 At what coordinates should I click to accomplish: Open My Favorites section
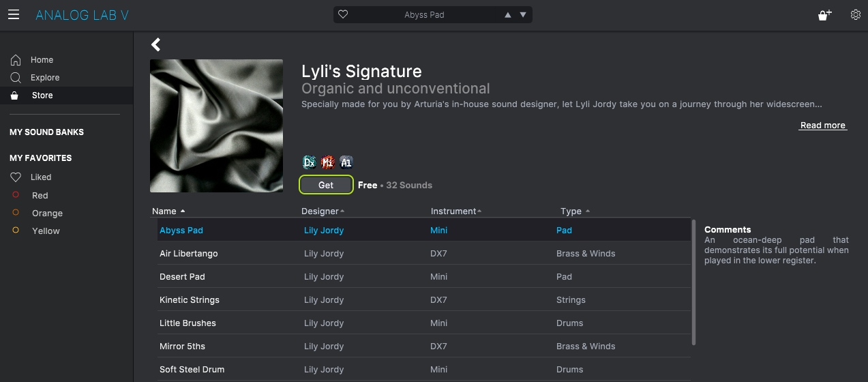coord(40,158)
